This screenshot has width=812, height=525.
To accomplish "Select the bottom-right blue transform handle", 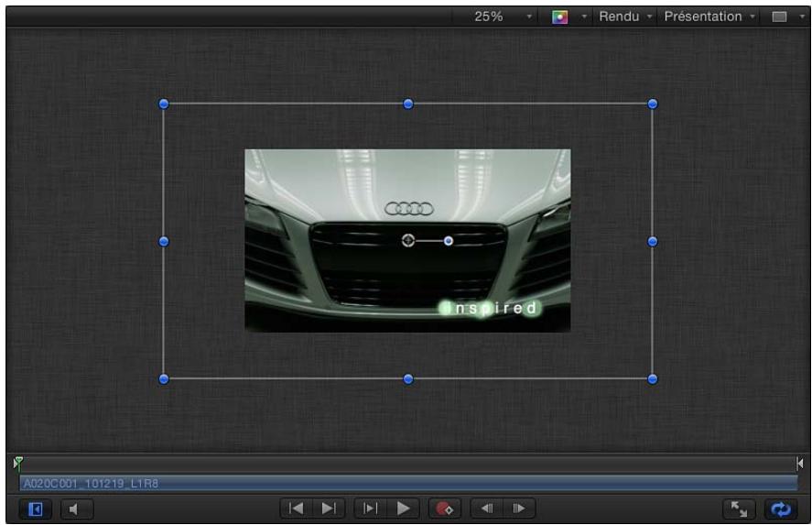I will click(x=653, y=378).
